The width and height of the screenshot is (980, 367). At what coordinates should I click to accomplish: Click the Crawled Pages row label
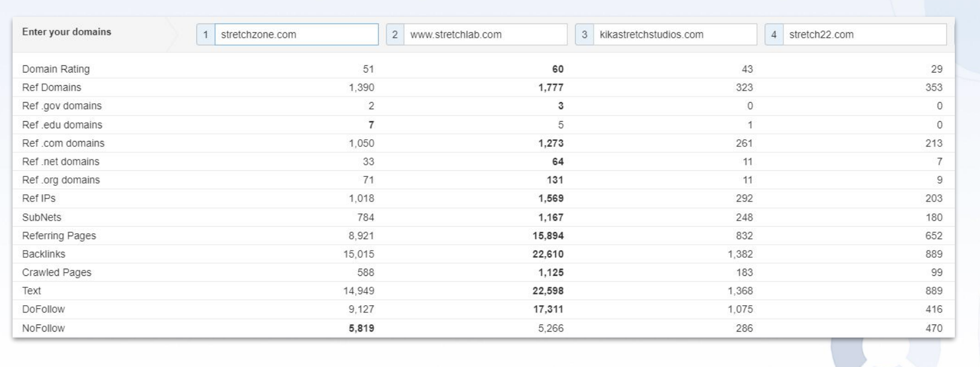tap(57, 272)
